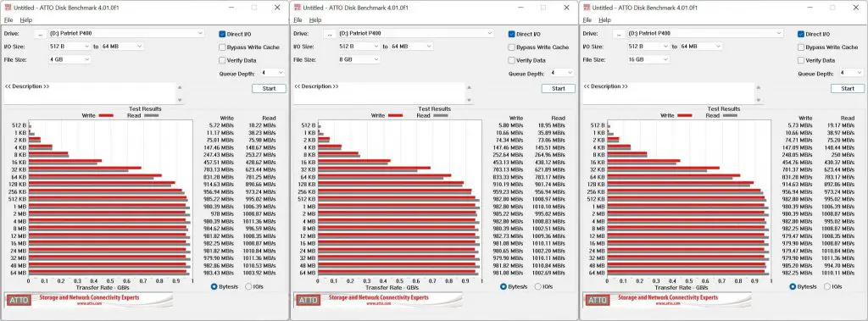Screen dimensions: 868x321
Task: Open the 512 B I/O Size dropdown in 8 GB window
Action: (x=359, y=47)
